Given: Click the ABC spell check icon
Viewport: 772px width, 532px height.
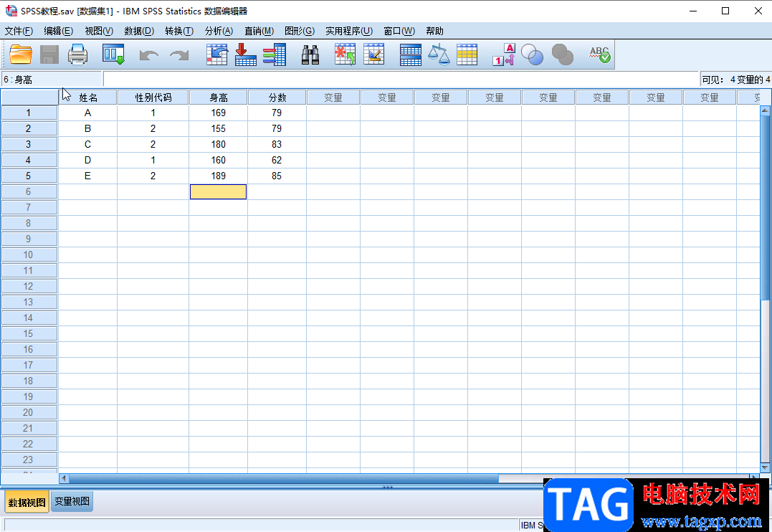Looking at the screenshot, I should coord(600,54).
